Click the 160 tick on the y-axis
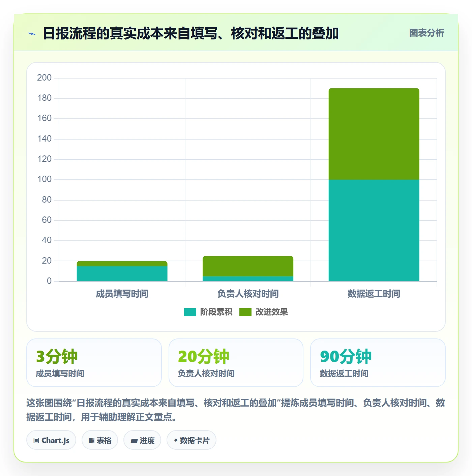The width and height of the screenshot is (472, 476). coord(44,118)
